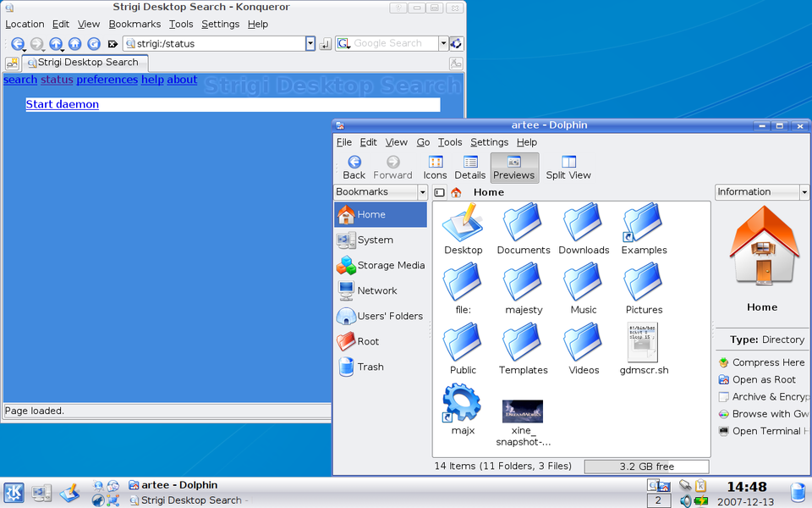Image resolution: width=812 pixels, height=508 pixels.
Task: Reload the page in Konqueror
Action: [94, 43]
